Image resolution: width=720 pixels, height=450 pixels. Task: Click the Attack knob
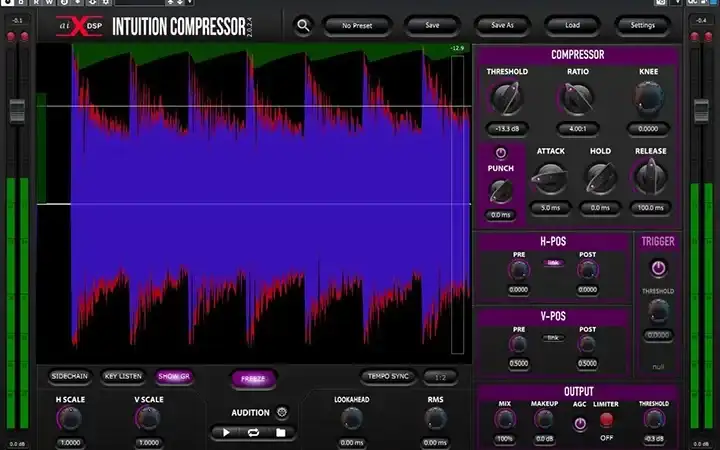[x=550, y=178]
